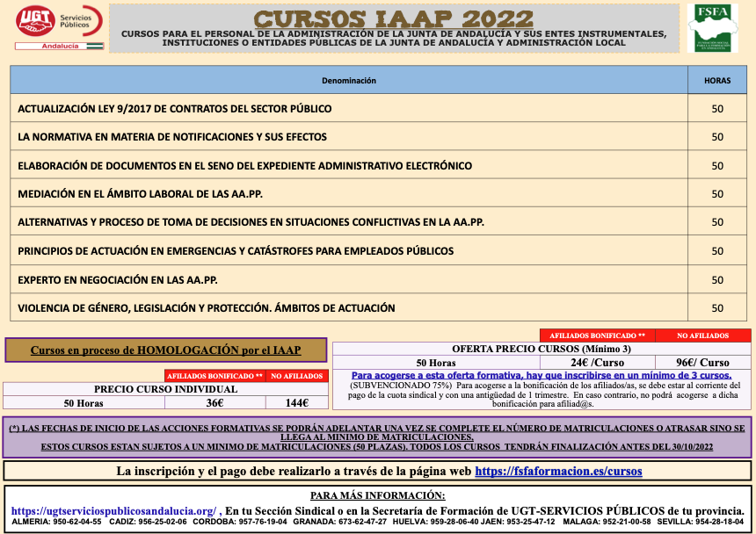Viewport: 756px width, 534px height.
Task: Click the 'OFERTA PRECIO CURSOS (Mínimo 3)' heading
Action: click(542, 349)
